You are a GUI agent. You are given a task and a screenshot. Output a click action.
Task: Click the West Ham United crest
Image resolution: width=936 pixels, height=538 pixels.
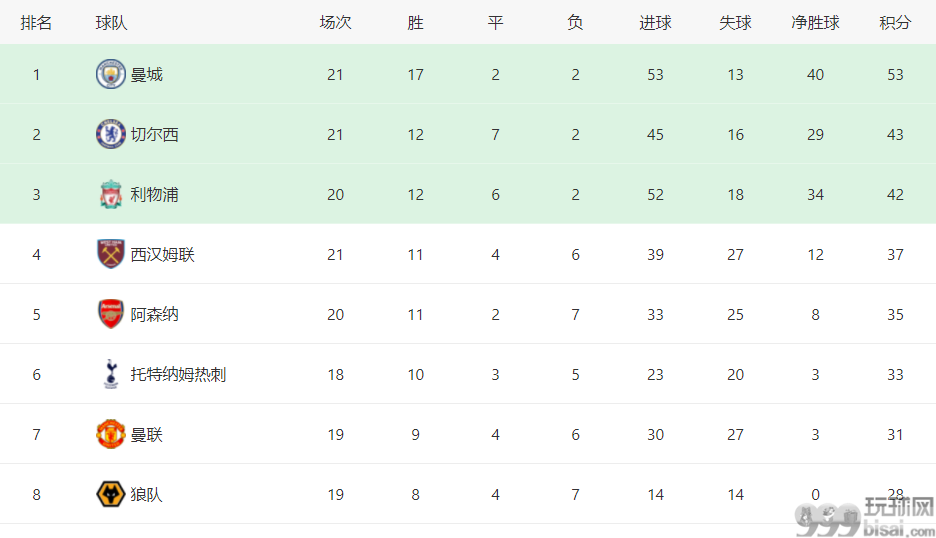pos(110,254)
